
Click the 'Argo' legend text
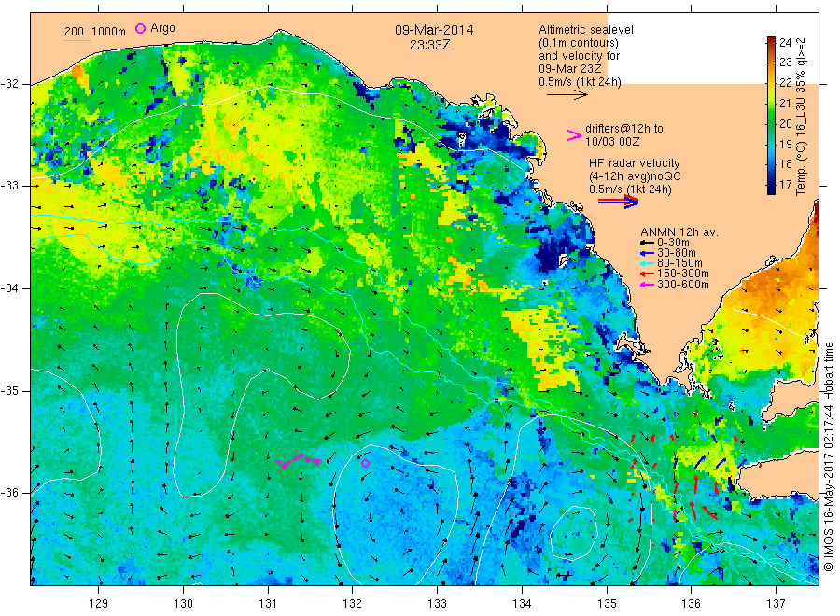(x=162, y=28)
